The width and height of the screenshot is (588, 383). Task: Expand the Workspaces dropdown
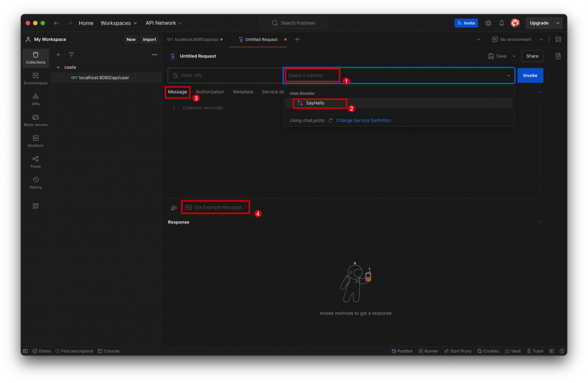(118, 23)
